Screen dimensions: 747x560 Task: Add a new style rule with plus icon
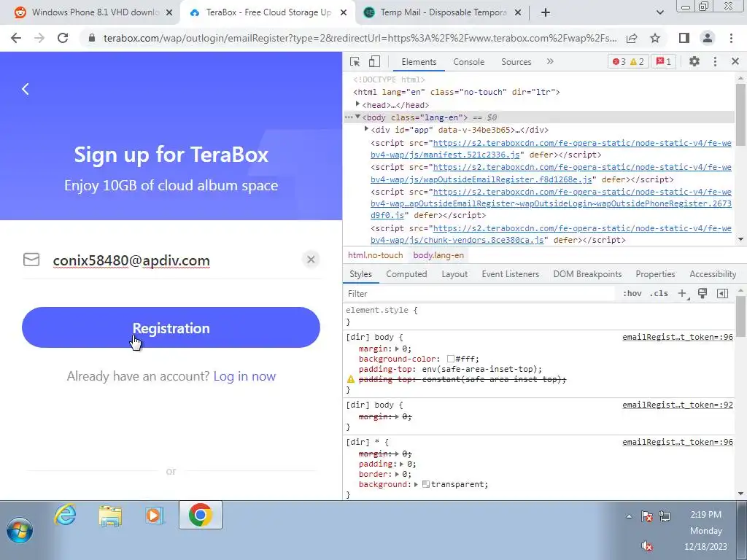[683, 293]
